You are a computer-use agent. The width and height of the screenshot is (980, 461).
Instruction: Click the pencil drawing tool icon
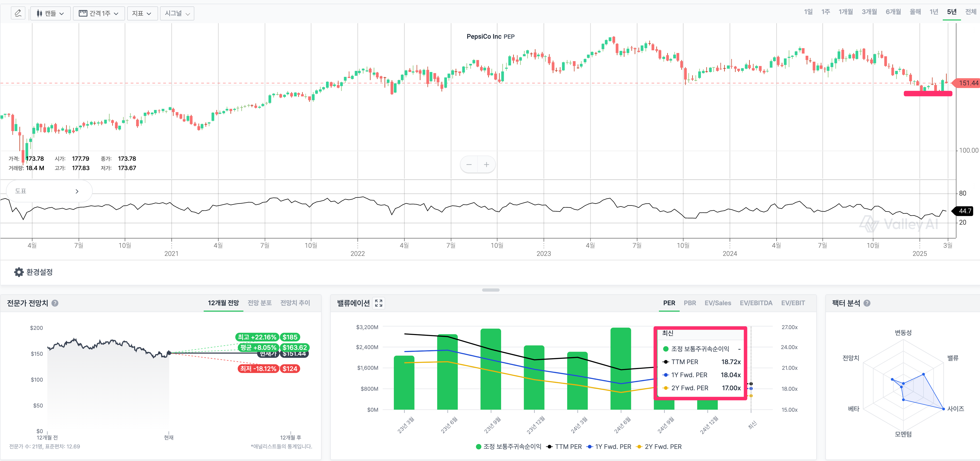[x=18, y=13]
